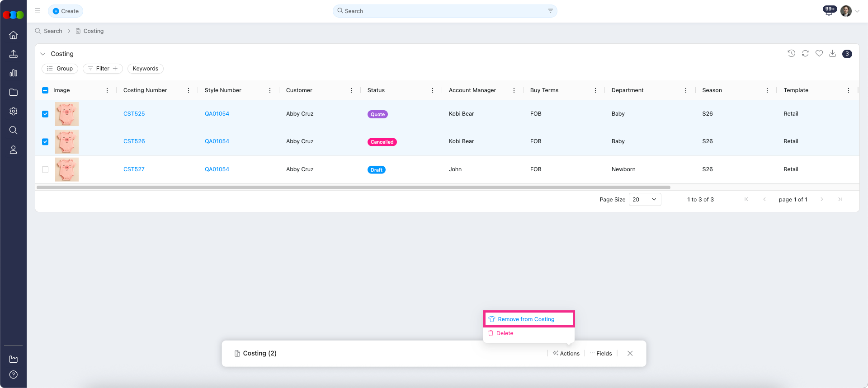Open the CST527 costing link
This screenshot has width=868, height=388.
click(134, 169)
